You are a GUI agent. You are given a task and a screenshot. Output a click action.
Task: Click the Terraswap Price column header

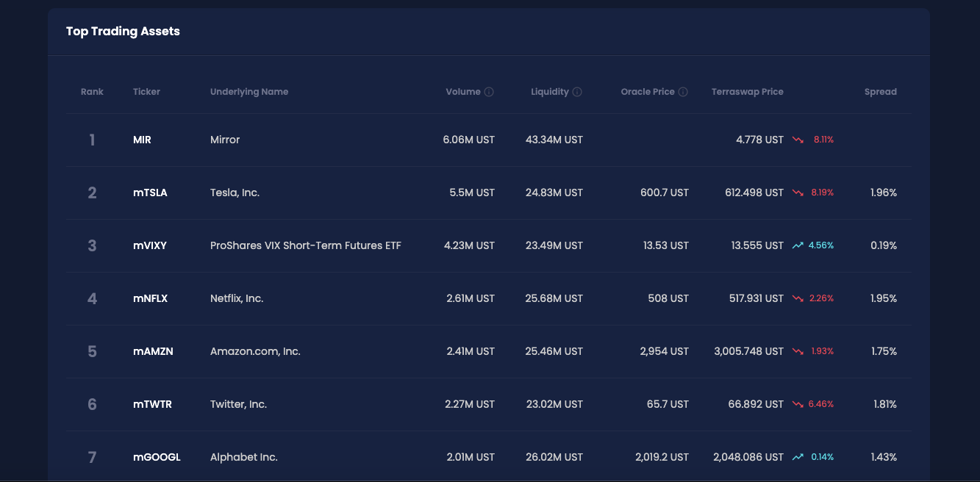click(748, 92)
